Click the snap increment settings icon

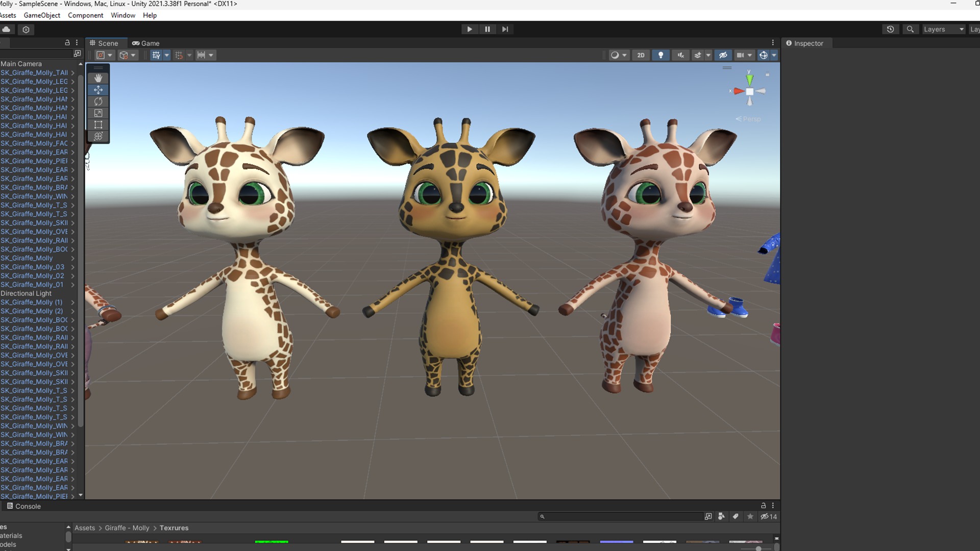(x=201, y=55)
